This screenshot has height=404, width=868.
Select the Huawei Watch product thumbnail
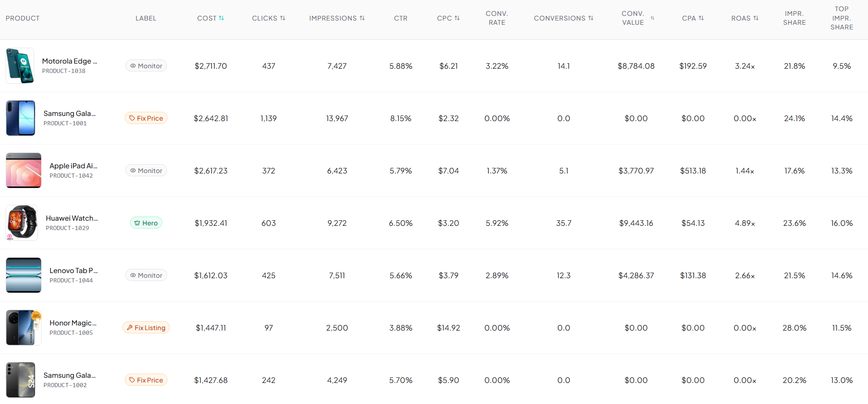point(22,223)
